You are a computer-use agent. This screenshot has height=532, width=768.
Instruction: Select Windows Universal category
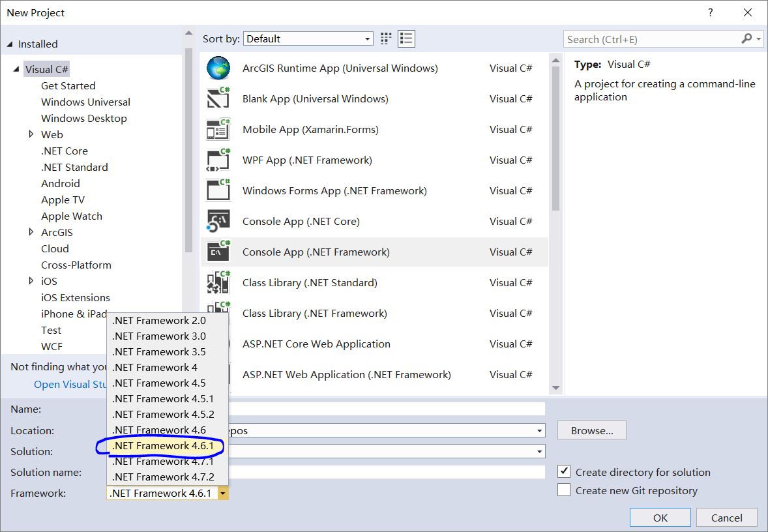pyautogui.click(x=85, y=102)
